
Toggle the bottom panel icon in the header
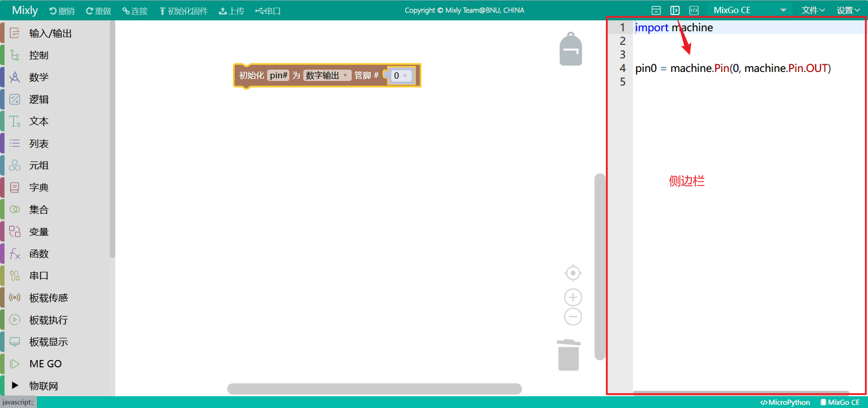click(x=656, y=10)
